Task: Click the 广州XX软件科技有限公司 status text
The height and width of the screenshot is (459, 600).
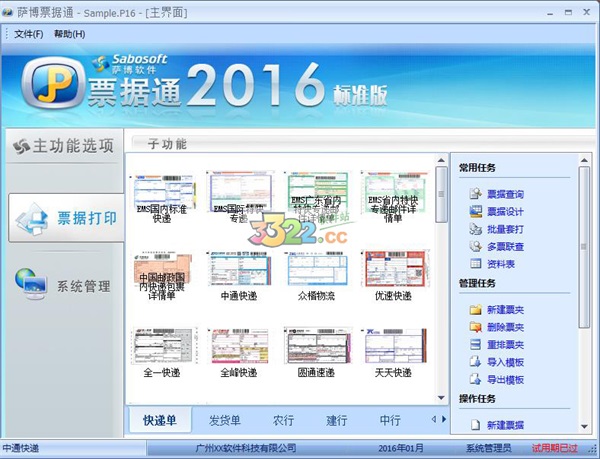Action: pyautogui.click(x=246, y=448)
